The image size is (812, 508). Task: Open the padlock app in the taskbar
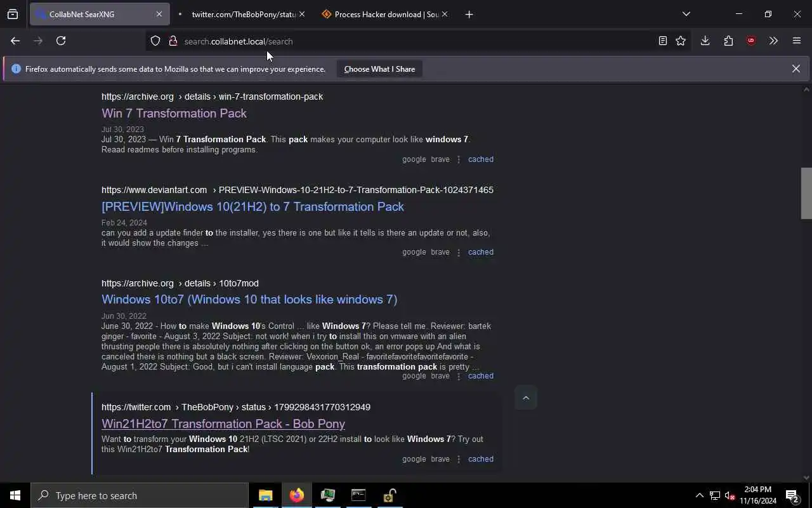point(390,495)
